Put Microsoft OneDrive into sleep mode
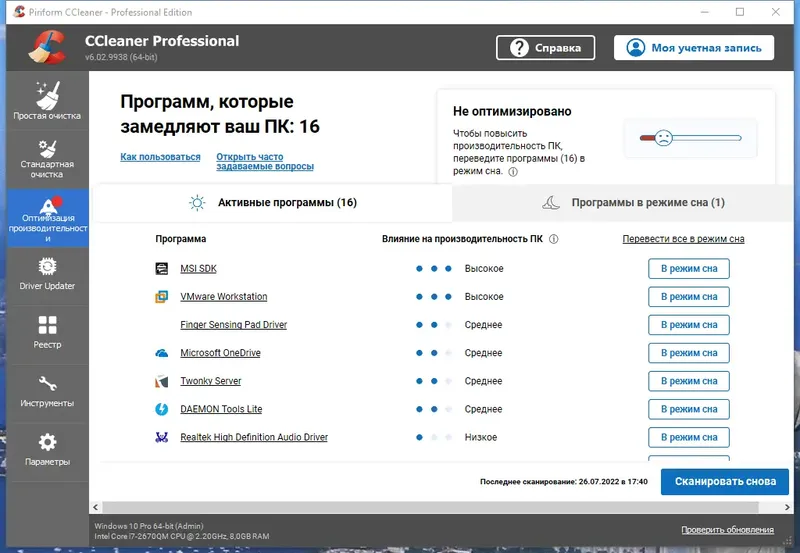 (689, 353)
